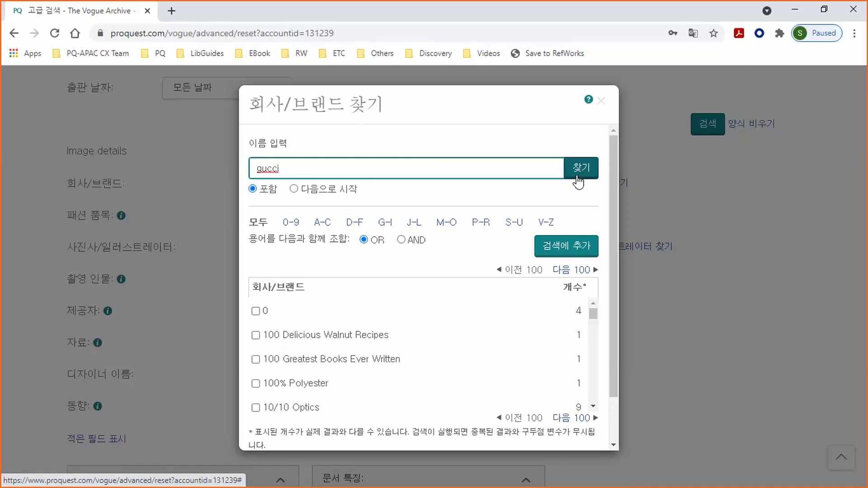Close the company/brand lookup dialog
The image size is (868, 488).
pyautogui.click(x=601, y=101)
